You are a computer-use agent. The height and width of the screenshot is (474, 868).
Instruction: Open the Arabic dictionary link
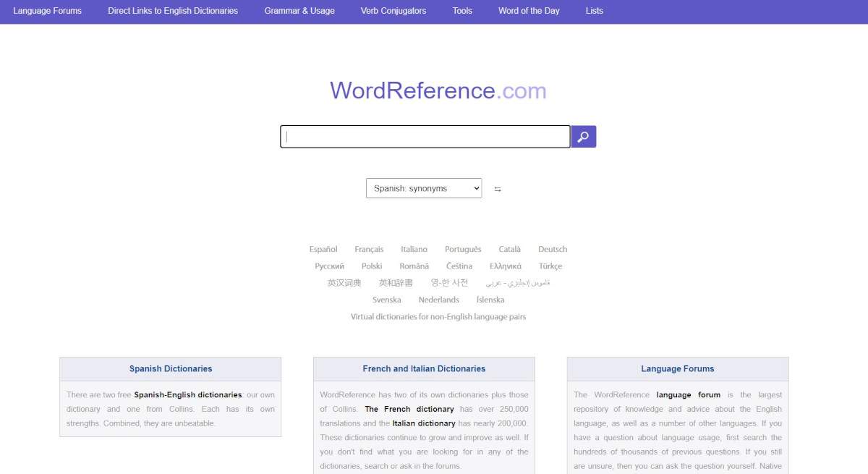[518, 283]
